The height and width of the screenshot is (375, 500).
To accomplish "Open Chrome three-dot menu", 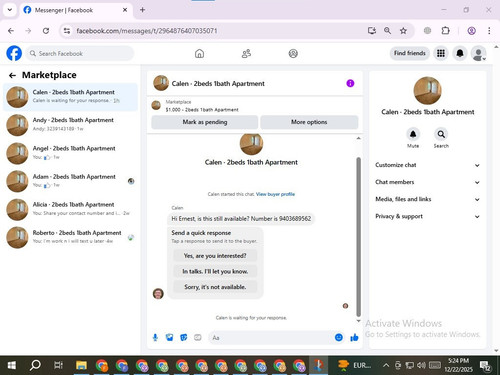I will pyautogui.click(x=489, y=31).
